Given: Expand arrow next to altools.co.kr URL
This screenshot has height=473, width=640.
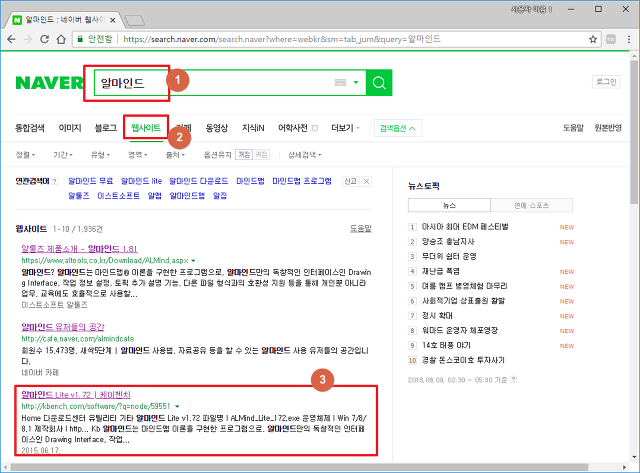Looking at the screenshot, I should tap(193, 260).
